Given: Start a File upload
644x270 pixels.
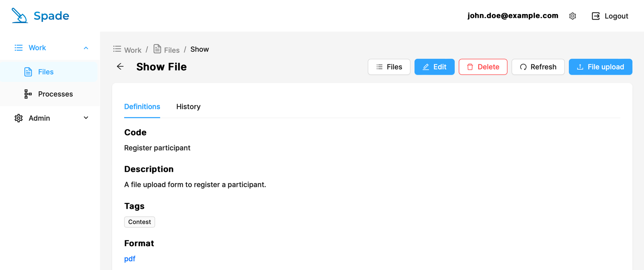Looking at the screenshot, I should coord(600,67).
